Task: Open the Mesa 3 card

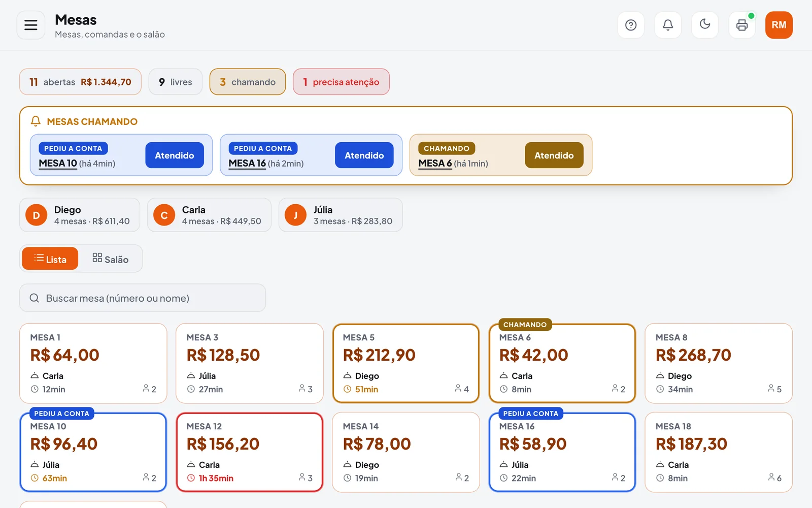Action: click(250, 363)
